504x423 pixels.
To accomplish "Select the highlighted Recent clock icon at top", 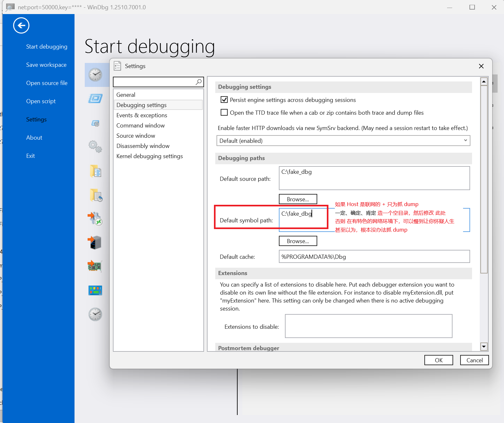I will click(95, 75).
